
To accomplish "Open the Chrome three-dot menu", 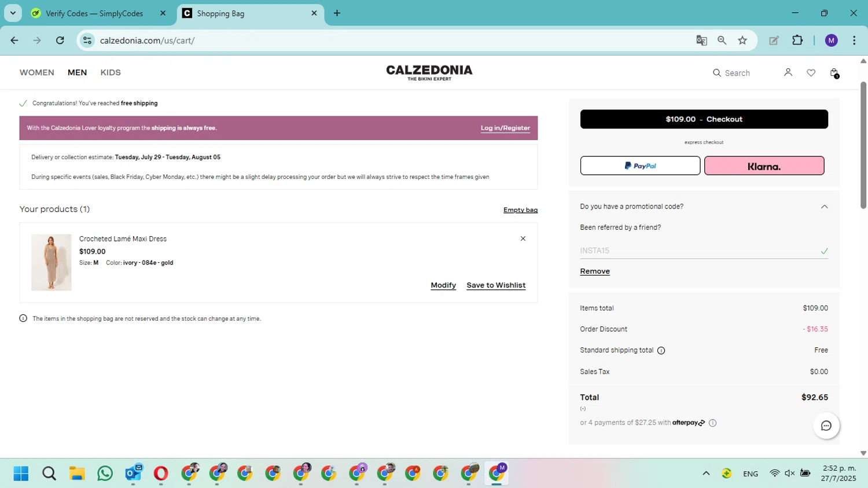I will click(854, 41).
